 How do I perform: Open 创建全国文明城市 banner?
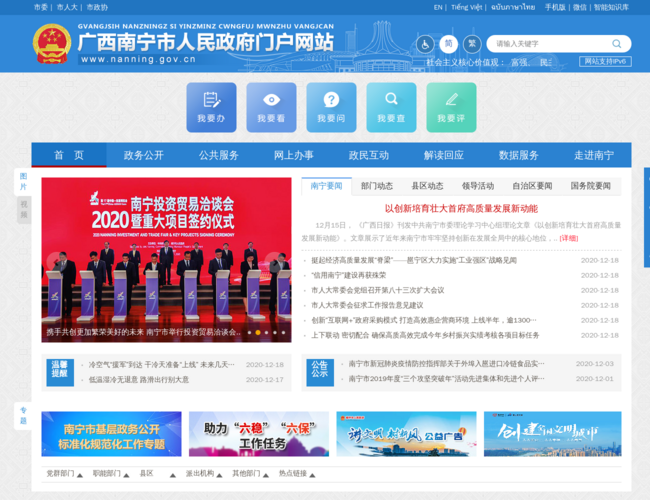point(553,434)
